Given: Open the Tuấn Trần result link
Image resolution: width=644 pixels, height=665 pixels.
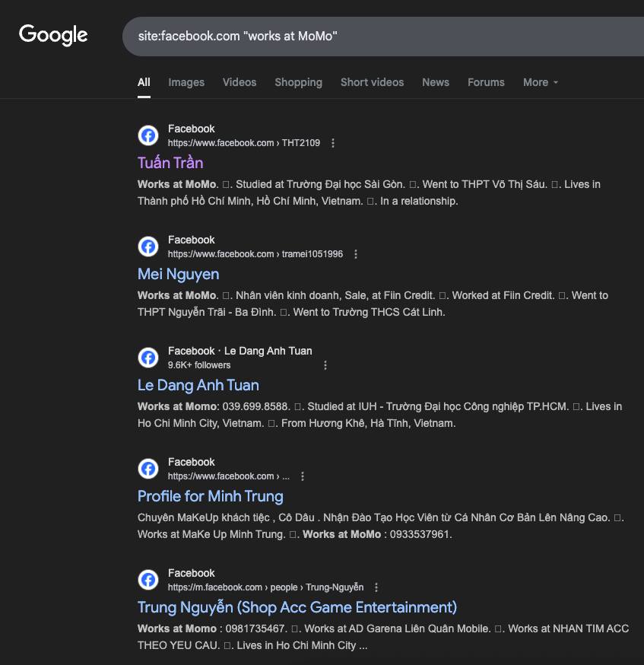Looking at the screenshot, I should click(x=170, y=163).
